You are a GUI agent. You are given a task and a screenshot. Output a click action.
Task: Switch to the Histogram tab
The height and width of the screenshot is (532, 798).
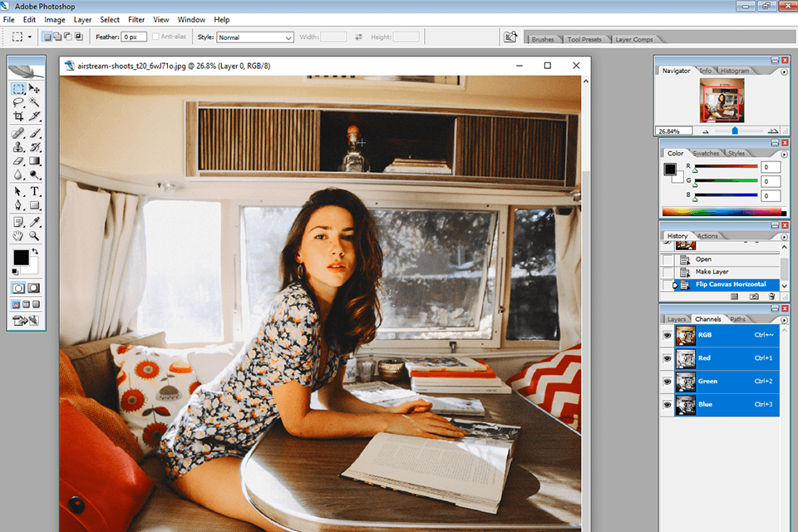pyautogui.click(x=734, y=71)
